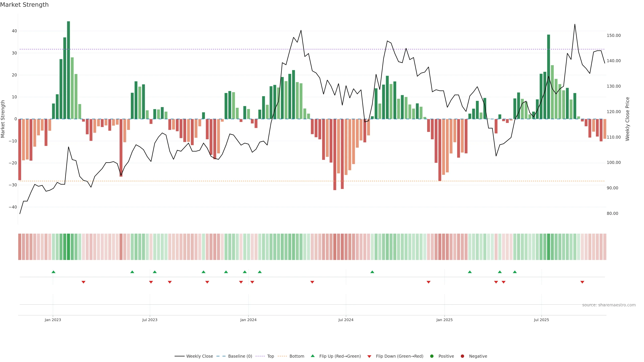Click the source: sharemaestro.com text
Image resolution: width=644 pixels, height=362 pixels.
609,305
